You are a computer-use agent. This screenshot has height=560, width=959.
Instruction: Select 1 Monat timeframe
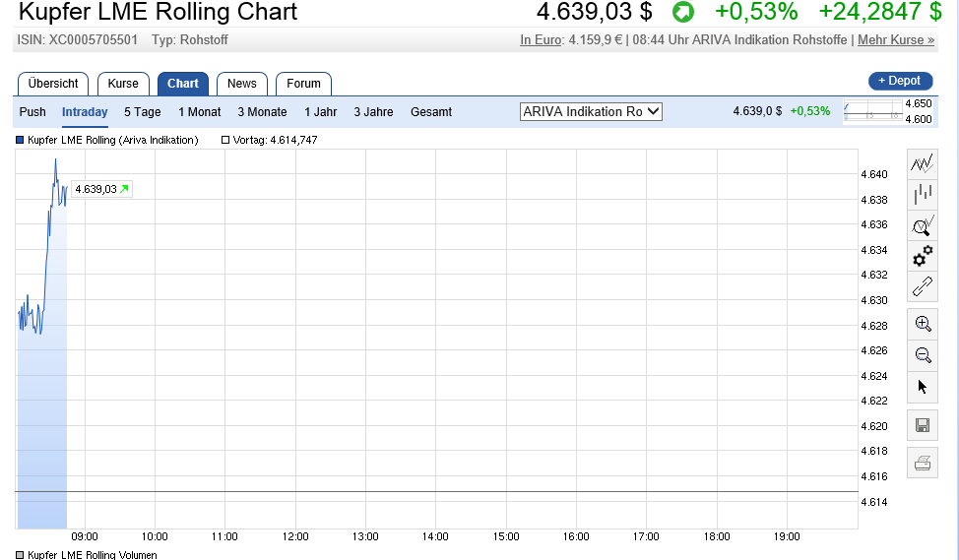click(200, 112)
